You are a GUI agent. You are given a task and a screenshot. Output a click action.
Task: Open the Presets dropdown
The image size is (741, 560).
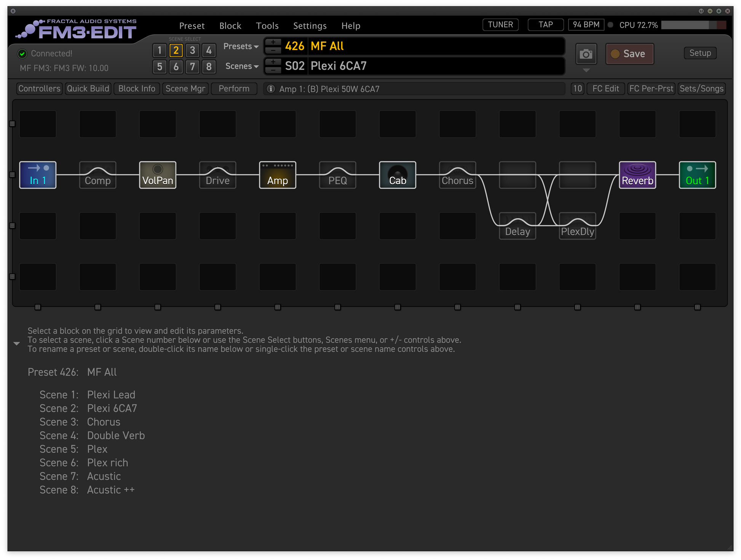tap(241, 46)
